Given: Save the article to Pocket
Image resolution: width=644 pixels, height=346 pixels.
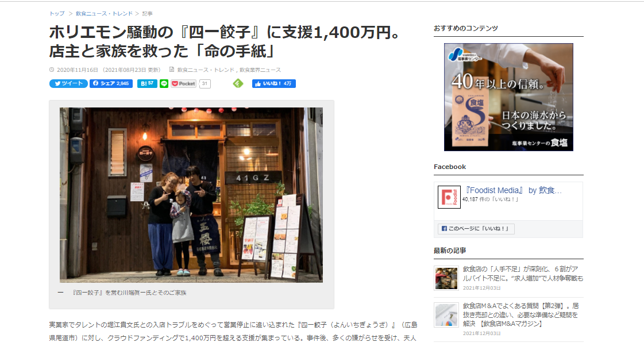Looking at the screenshot, I should pos(184,83).
